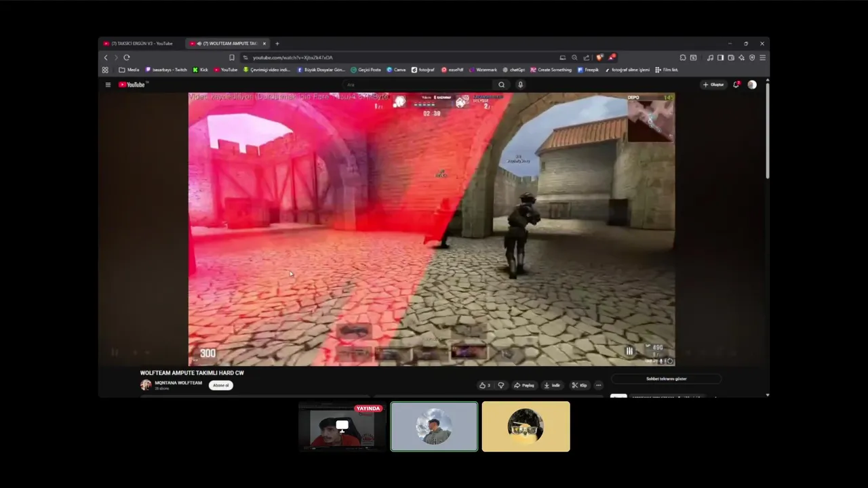Open the Create Something bookmark

click(551, 70)
